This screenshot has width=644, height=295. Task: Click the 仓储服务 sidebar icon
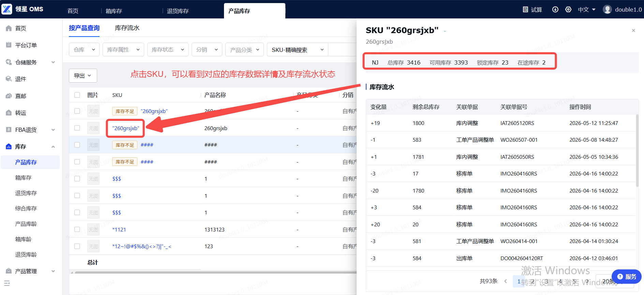(x=9, y=62)
